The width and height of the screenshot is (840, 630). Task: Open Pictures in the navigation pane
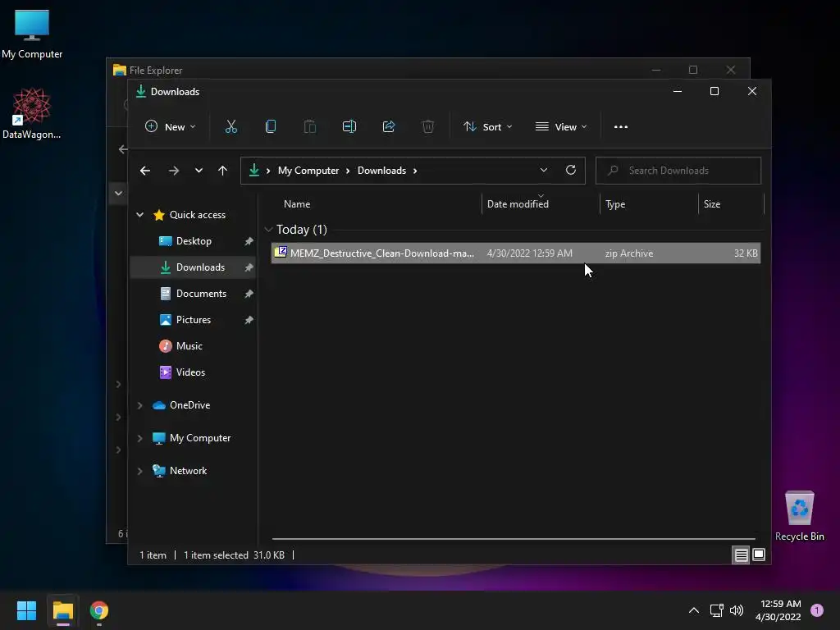(x=194, y=320)
